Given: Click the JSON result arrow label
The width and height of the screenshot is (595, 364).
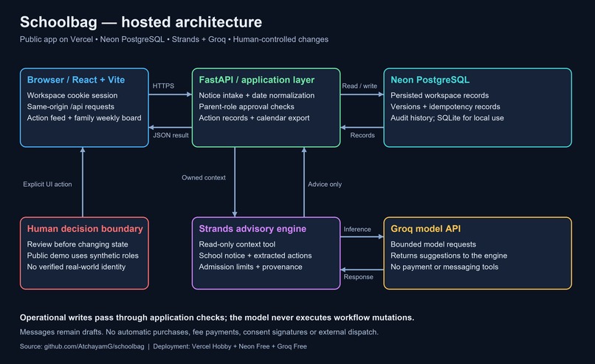Looking at the screenshot, I should 171,135.
